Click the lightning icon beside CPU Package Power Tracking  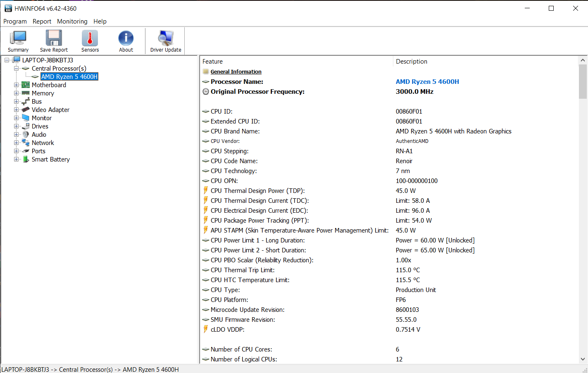click(205, 220)
